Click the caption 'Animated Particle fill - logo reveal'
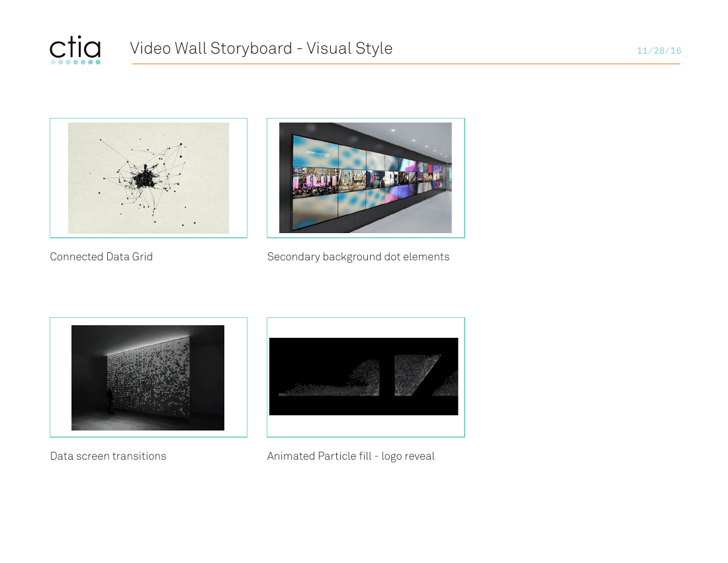This screenshot has height=563, width=728. (x=351, y=456)
